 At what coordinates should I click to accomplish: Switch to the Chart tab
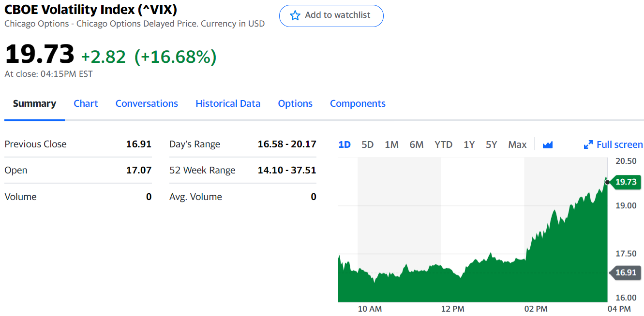[x=86, y=103]
